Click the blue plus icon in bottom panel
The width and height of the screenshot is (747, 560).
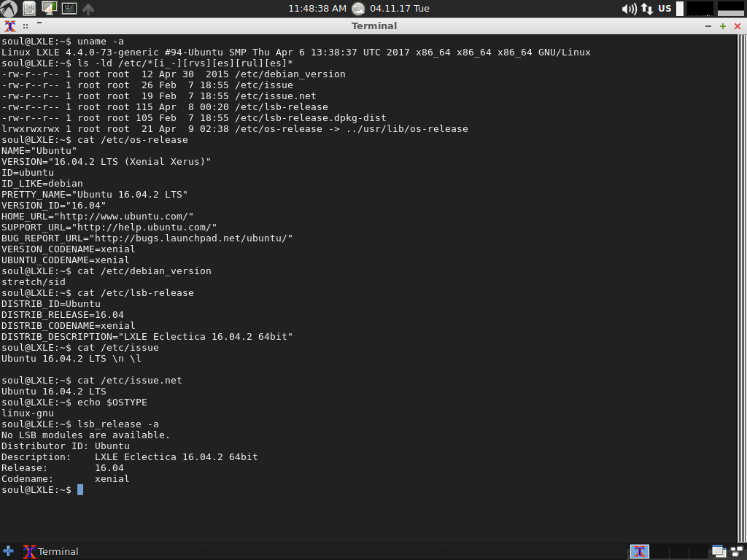(8, 551)
